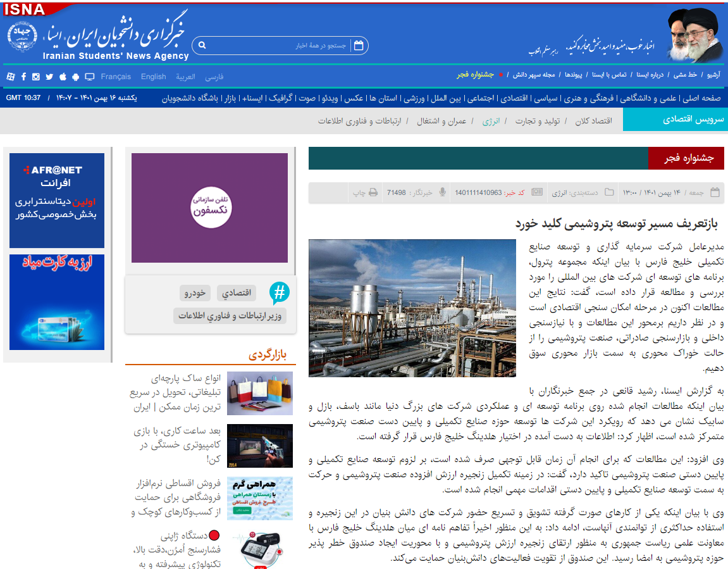This screenshot has height=569, width=728.
Task: Click the magnifier search icon
Action: [x=202, y=46]
